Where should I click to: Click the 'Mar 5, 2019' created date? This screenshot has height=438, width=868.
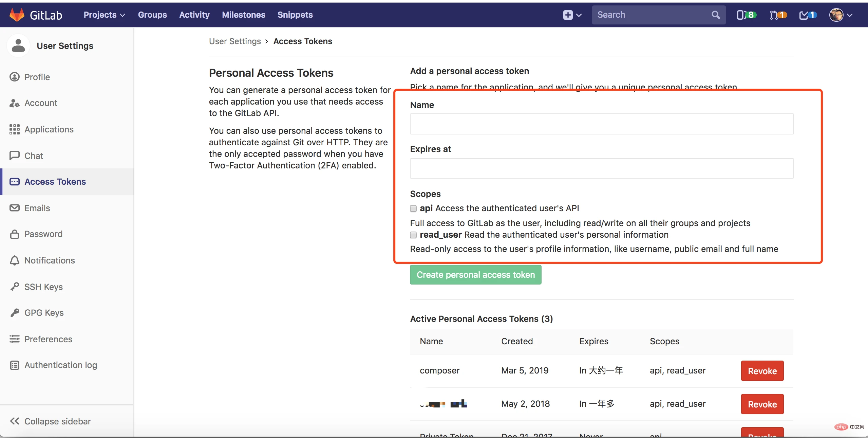(x=525, y=370)
